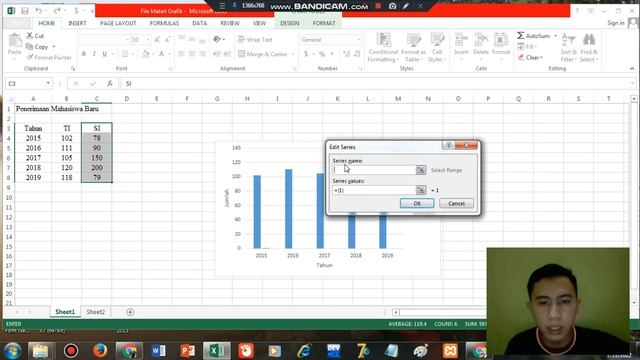Click the Undo icon in Quick Access
The height and width of the screenshot is (360, 640).
(x=38, y=11)
